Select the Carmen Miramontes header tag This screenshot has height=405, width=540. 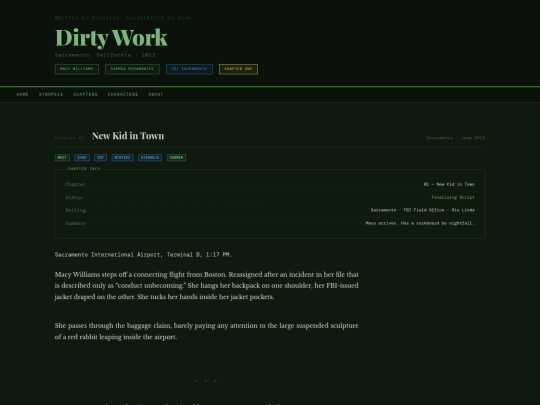(132, 69)
